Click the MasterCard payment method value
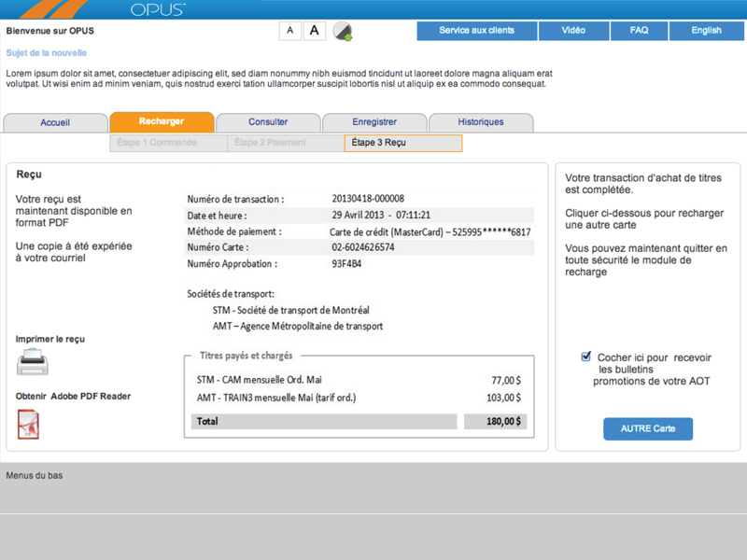The width and height of the screenshot is (747, 560). point(430,231)
